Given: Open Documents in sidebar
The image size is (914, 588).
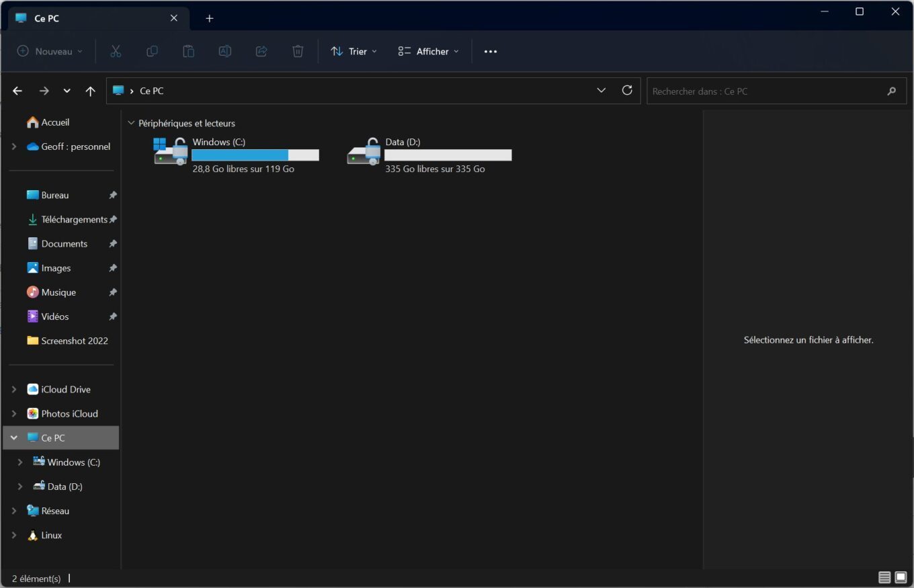Looking at the screenshot, I should [57, 243].
